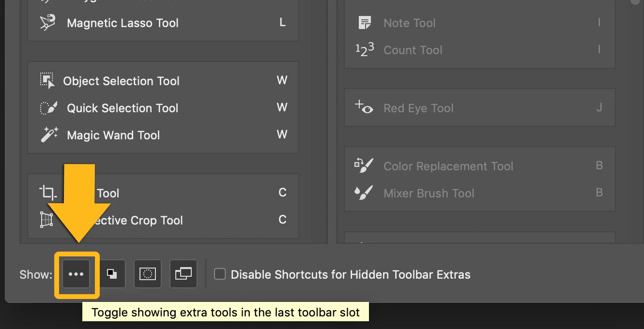
Task: Toggle extra tools three-dots button
Action: 76,274
